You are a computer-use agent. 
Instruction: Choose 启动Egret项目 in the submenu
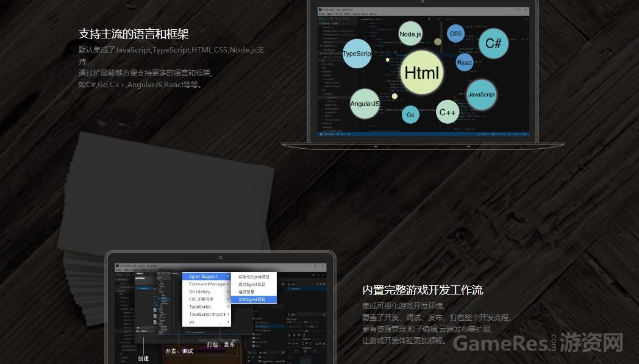[254, 284]
